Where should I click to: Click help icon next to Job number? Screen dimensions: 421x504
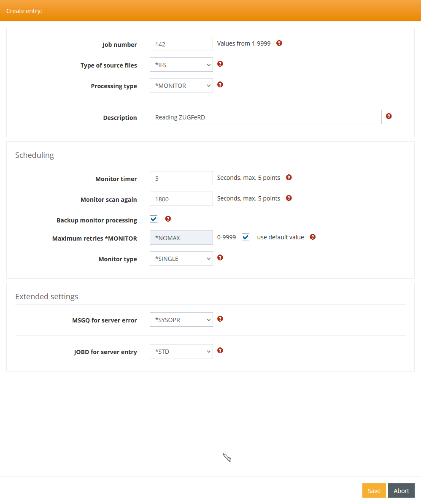(279, 43)
